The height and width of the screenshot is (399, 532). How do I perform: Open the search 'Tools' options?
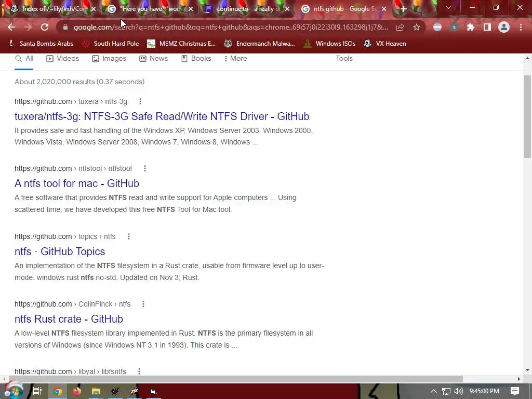344,58
